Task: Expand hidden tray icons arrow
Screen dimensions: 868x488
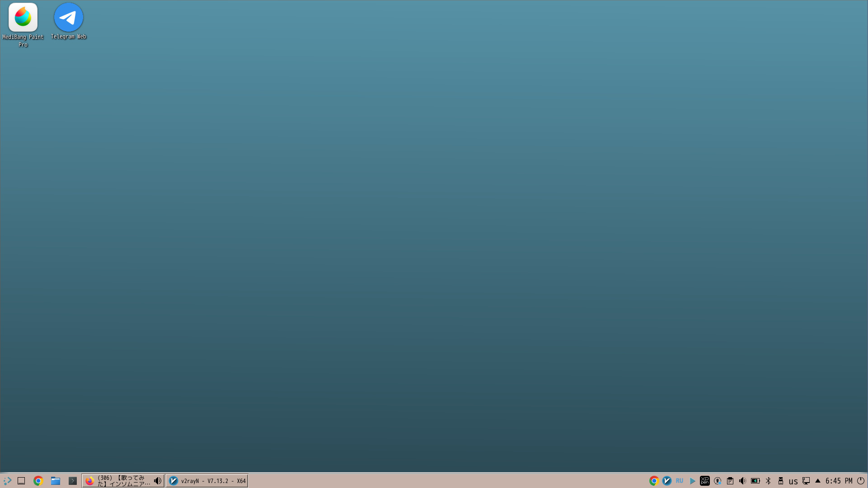Action: 818,481
